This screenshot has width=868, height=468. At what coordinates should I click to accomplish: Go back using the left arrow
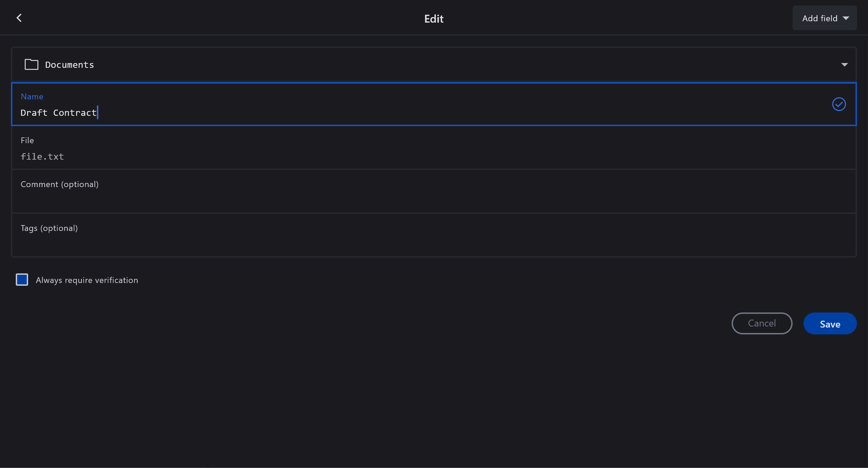pos(19,18)
